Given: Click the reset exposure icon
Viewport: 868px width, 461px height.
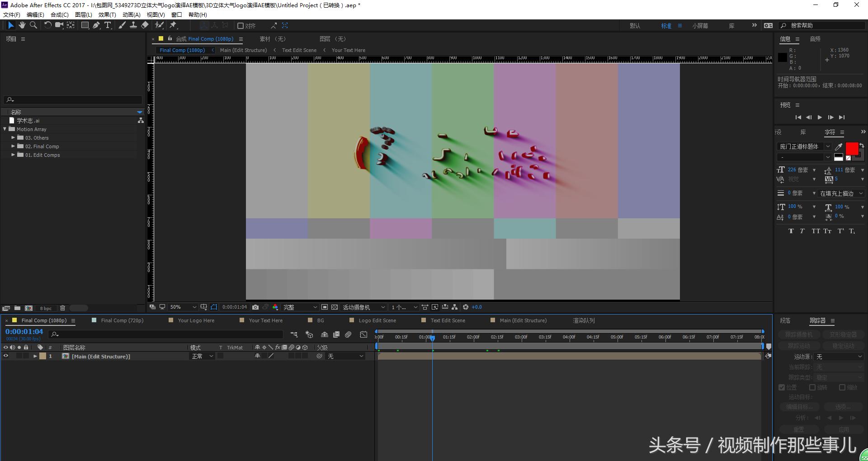Looking at the screenshot, I should click(466, 307).
